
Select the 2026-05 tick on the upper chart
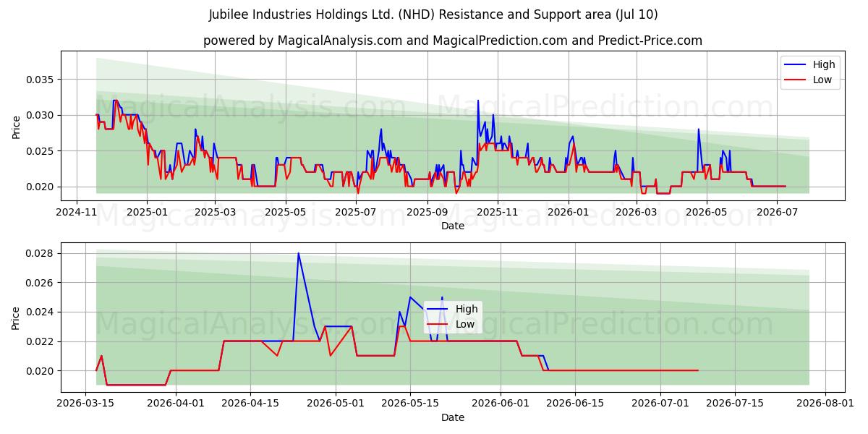click(x=707, y=212)
